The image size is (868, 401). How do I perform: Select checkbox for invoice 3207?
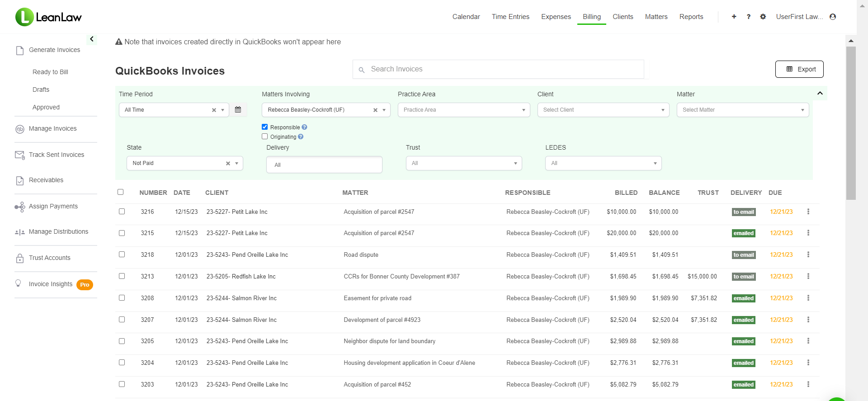[x=122, y=320]
